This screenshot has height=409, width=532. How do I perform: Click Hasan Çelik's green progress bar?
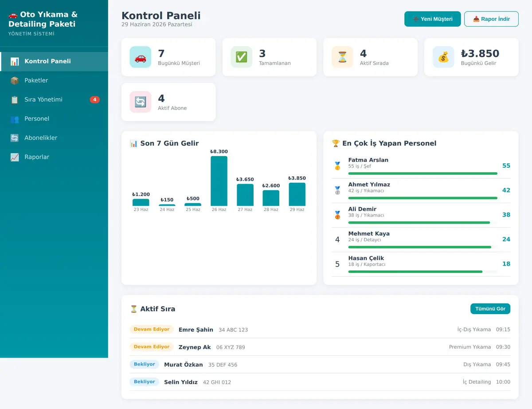click(415, 271)
